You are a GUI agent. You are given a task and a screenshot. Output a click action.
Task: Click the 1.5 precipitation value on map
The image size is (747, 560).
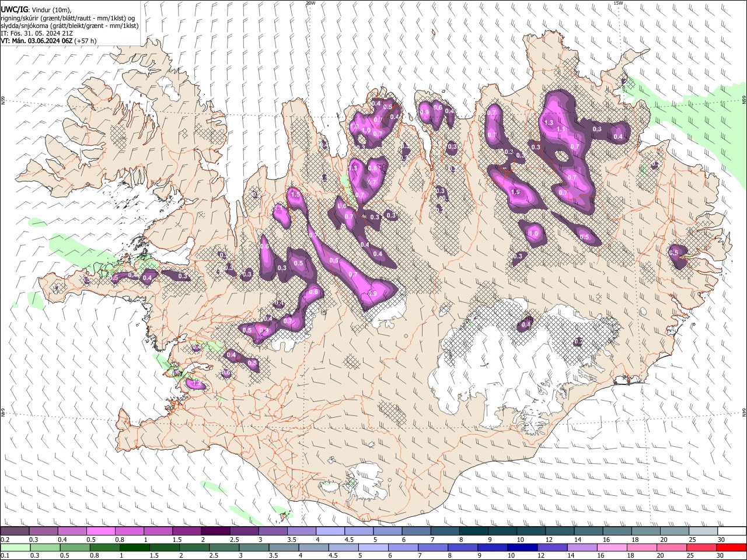(295, 194)
